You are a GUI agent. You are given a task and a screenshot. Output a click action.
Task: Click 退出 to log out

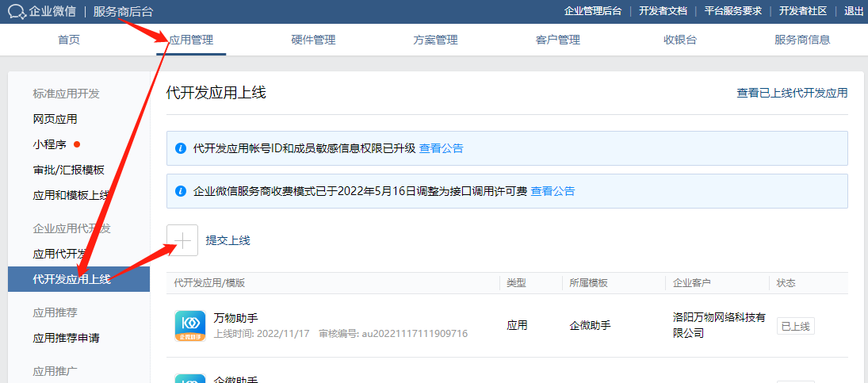853,11
